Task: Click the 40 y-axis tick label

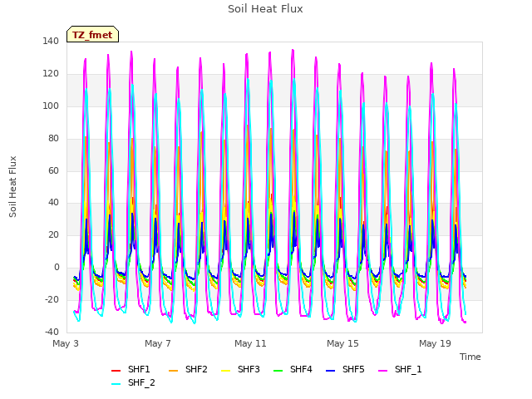Action: click(x=53, y=203)
